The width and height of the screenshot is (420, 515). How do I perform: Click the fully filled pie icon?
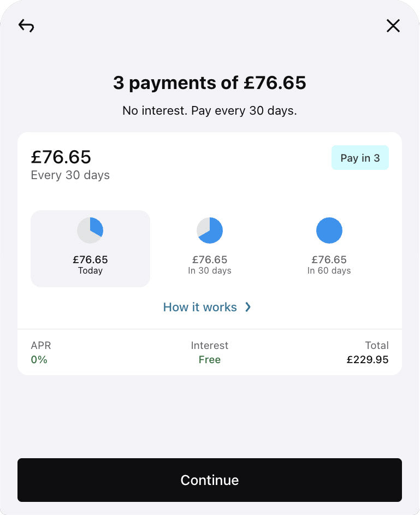coord(329,230)
